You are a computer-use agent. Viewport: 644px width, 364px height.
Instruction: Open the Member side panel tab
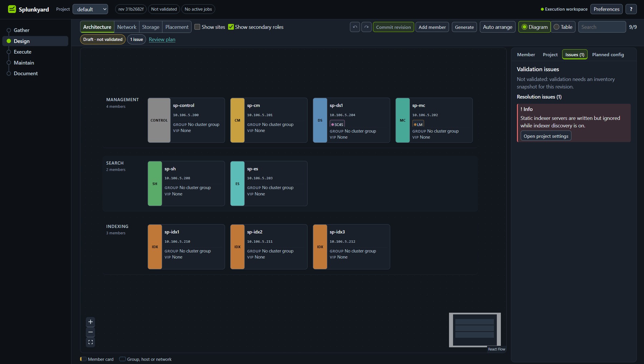(x=526, y=54)
